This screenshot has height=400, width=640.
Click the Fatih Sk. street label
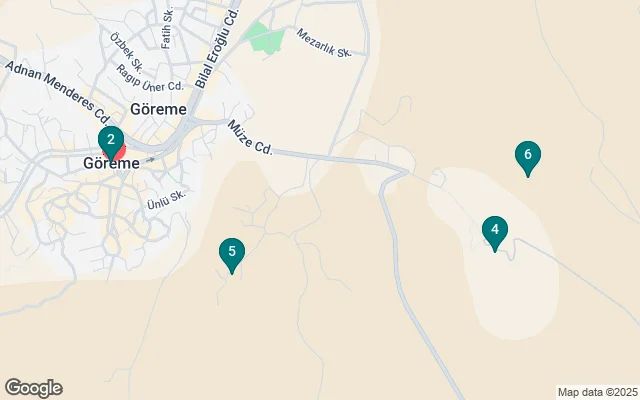click(x=168, y=29)
